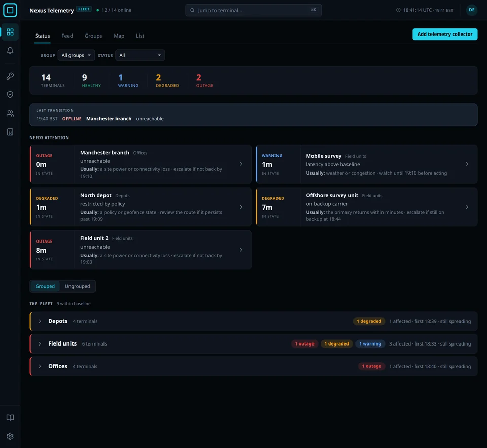The image size is (487, 448).
Task: Open the users sidebar icon
Action: (10, 114)
